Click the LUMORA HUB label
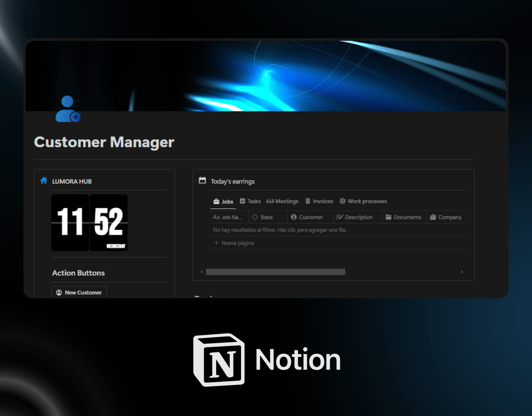Image resolution: width=532 pixels, height=416 pixels. (x=72, y=181)
